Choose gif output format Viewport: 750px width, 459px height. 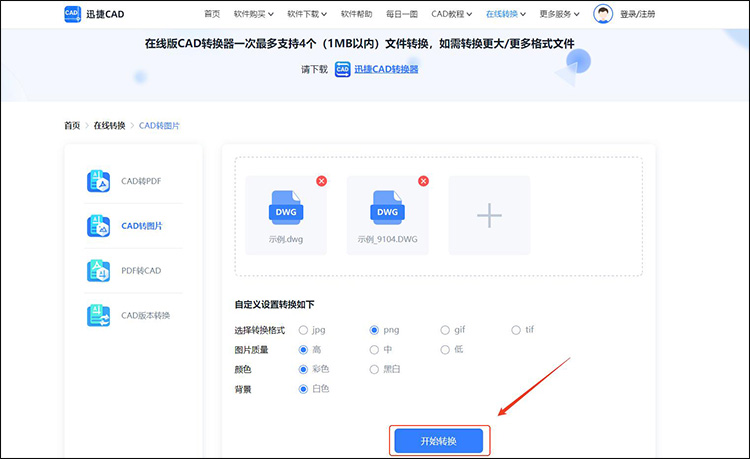coord(445,330)
